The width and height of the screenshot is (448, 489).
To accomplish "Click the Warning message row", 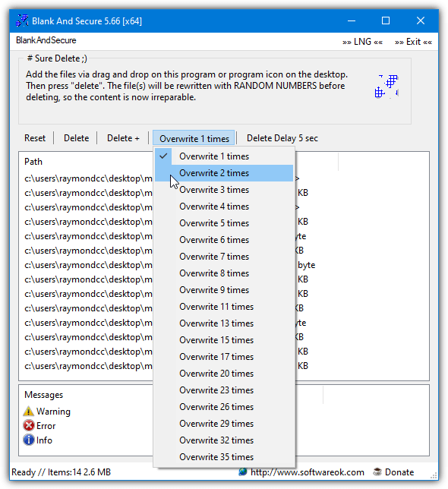I will [47, 412].
